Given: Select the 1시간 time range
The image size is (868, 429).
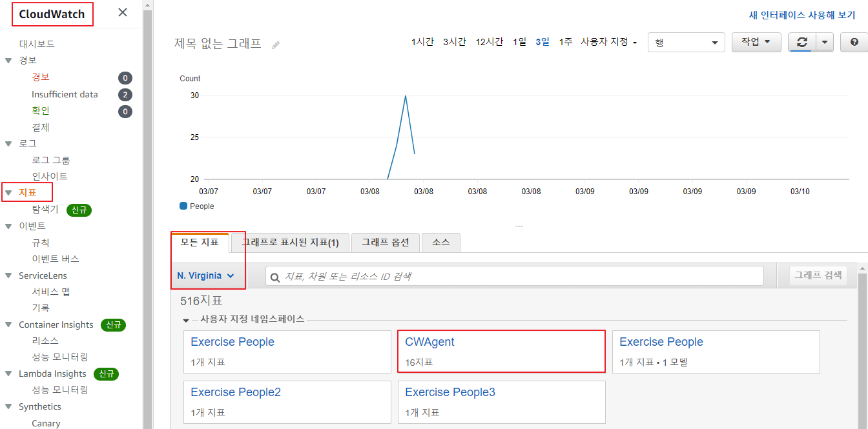Looking at the screenshot, I should coord(422,42).
